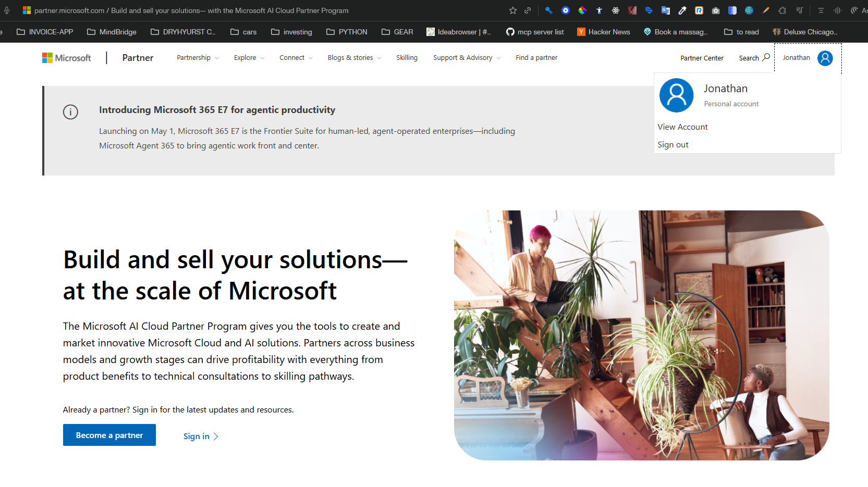Expand the Explore dropdown
The image size is (868, 487).
pyautogui.click(x=249, y=58)
